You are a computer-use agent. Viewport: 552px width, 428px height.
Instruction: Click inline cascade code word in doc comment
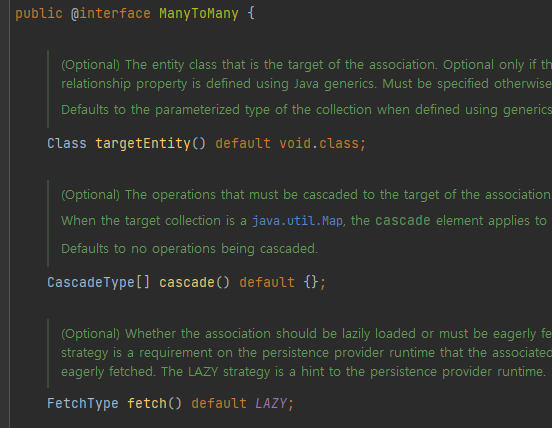pyautogui.click(x=403, y=221)
